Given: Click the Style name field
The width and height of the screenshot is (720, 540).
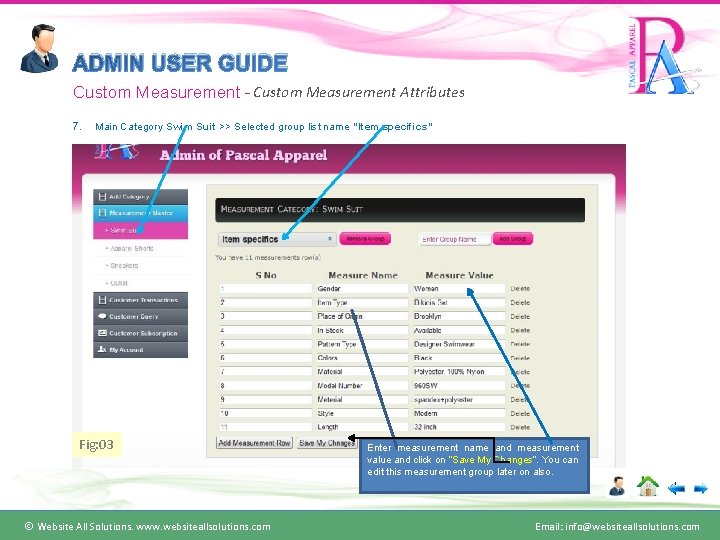Looking at the screenshot, I should click(361, 413).
